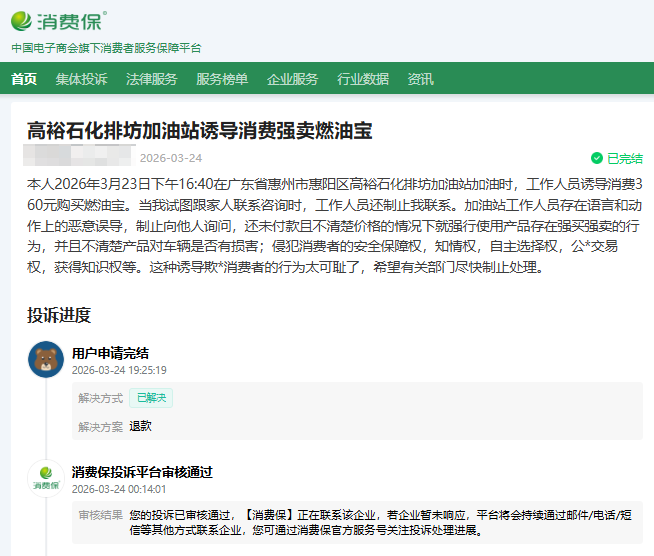The image size is (654, 556).
Task: Click the tagline 中国电子商会旗下消费者服务保障平台
Action: [106, 48]
